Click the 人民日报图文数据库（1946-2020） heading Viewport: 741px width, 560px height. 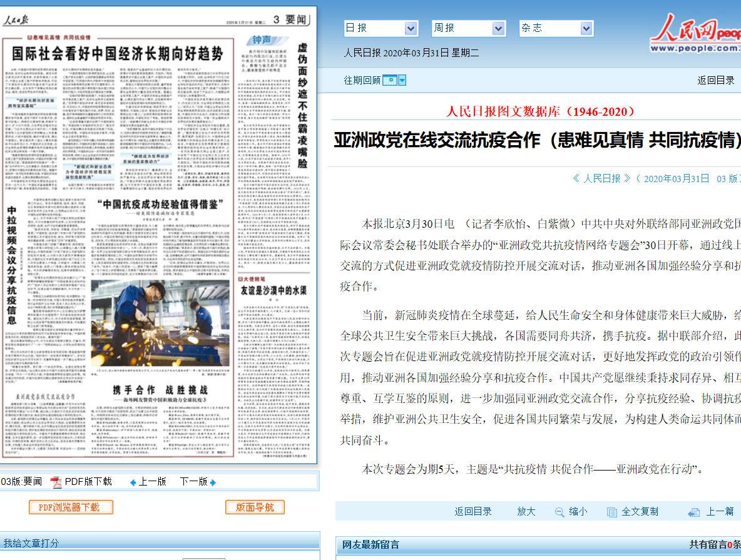(540, 111)
